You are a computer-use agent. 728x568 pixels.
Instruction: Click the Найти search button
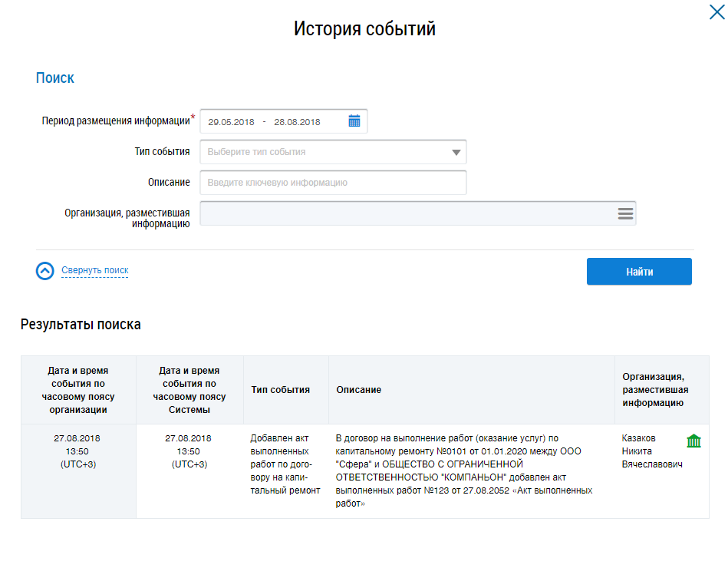point(638,272)
